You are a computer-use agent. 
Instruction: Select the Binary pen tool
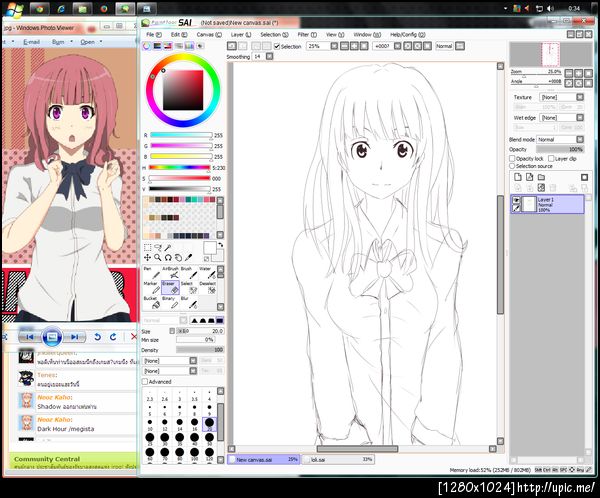170,302
